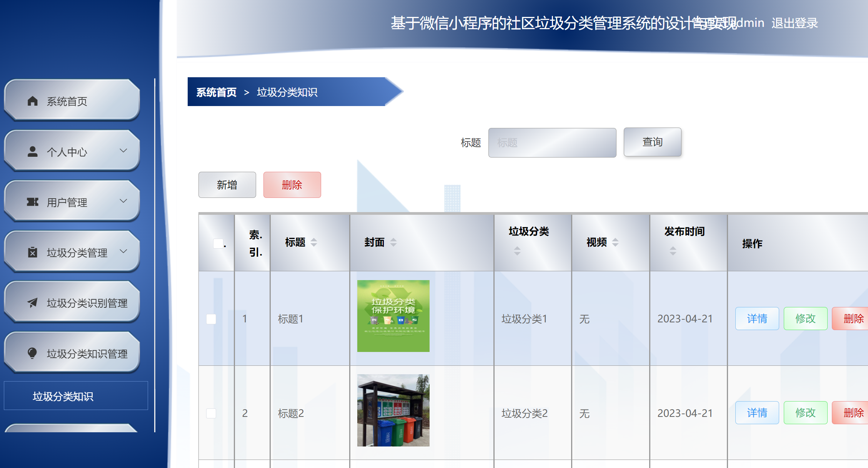The width and height of the screenshot is (868, 468).
Task: Check the checkbox for row 标题1
Action: [x=211, y=319]
